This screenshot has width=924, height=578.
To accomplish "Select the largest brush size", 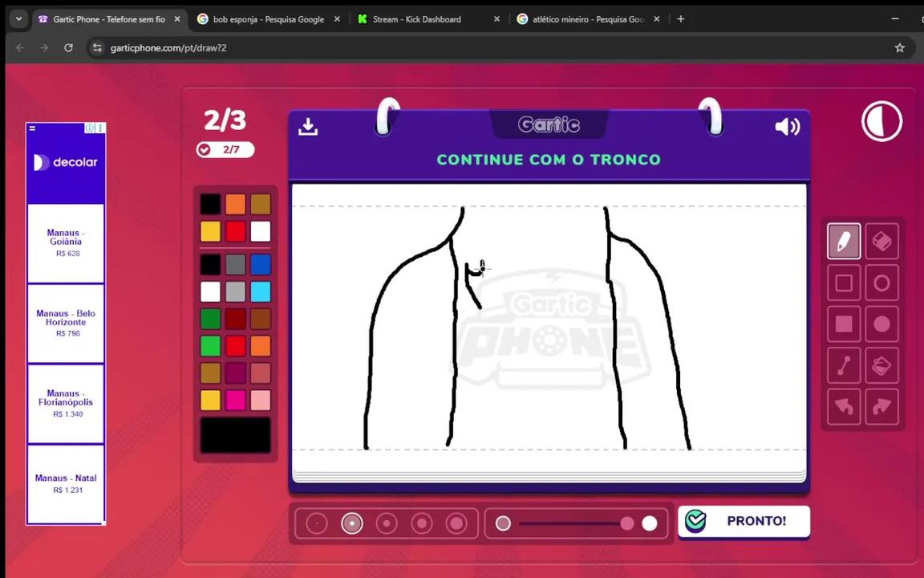I will pos(456,523).
